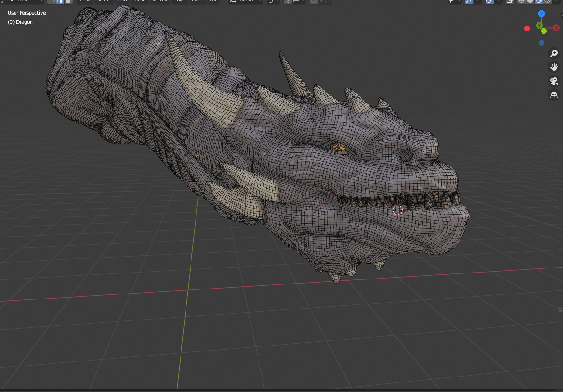The width and height of the screenshot is (563, 392).
Task: Open the Mesh menu
Action: 139,1
